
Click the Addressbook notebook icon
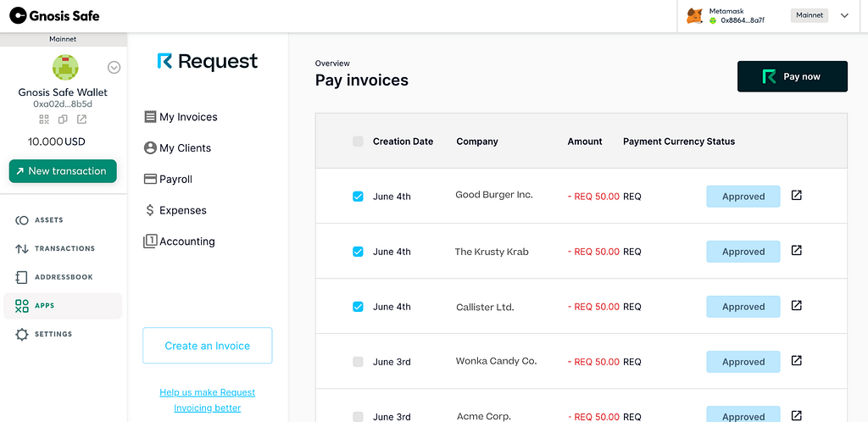21,278
